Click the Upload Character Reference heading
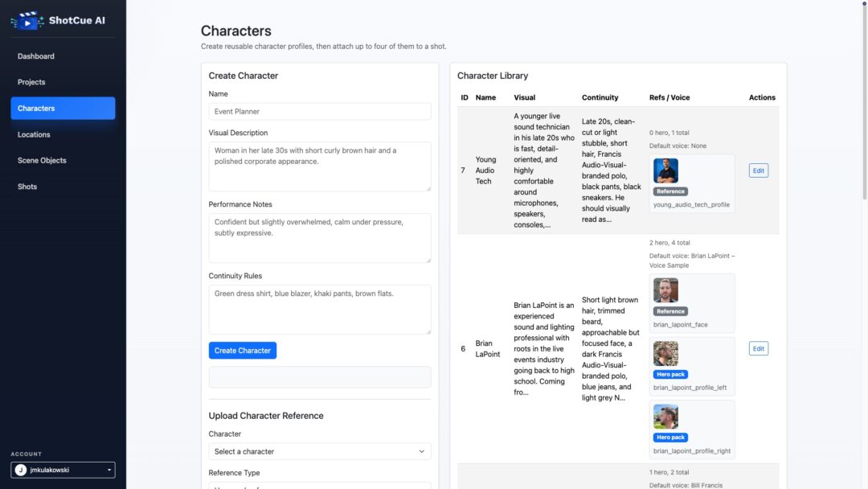The image size is (868, 489). point(266,416)
